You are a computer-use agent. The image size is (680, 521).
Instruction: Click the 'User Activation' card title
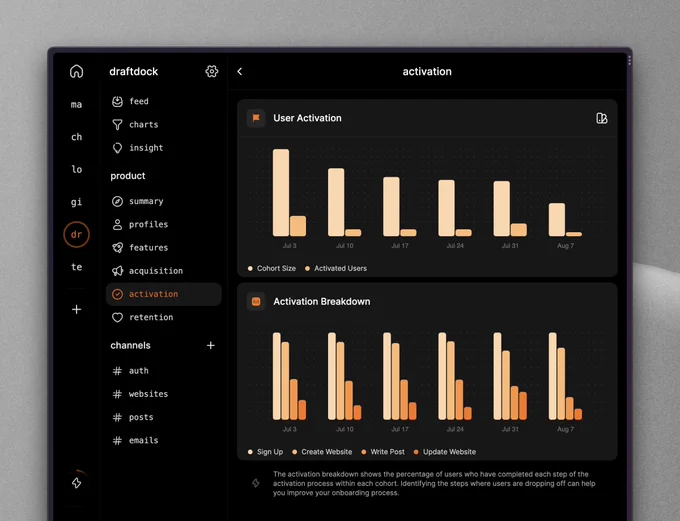tap(307, 118)
